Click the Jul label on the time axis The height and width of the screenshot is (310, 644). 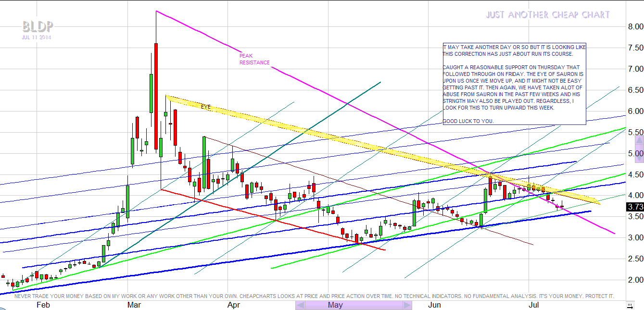point(533,305)
